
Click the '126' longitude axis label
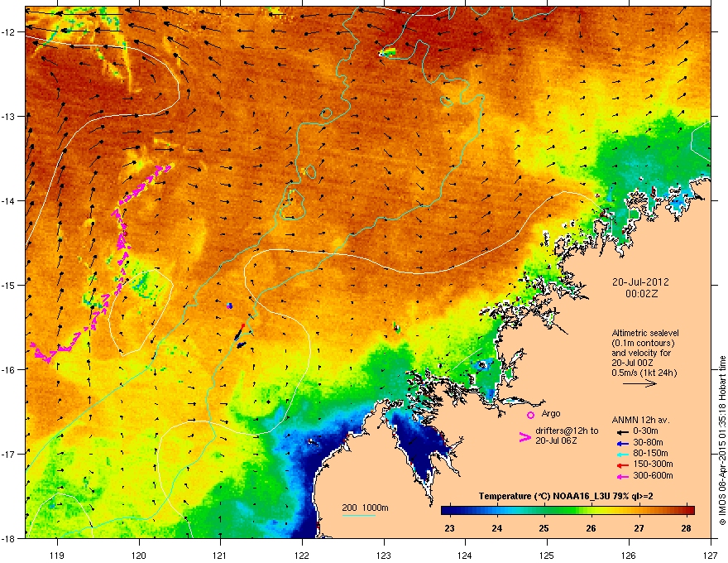(629, 556)
